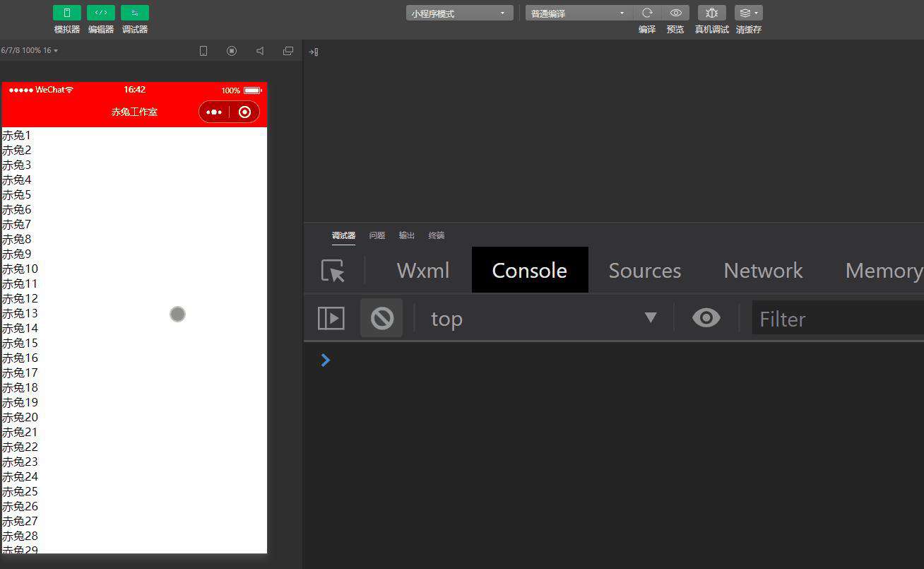Switch to the 终端 panel tab

point(437,235)
